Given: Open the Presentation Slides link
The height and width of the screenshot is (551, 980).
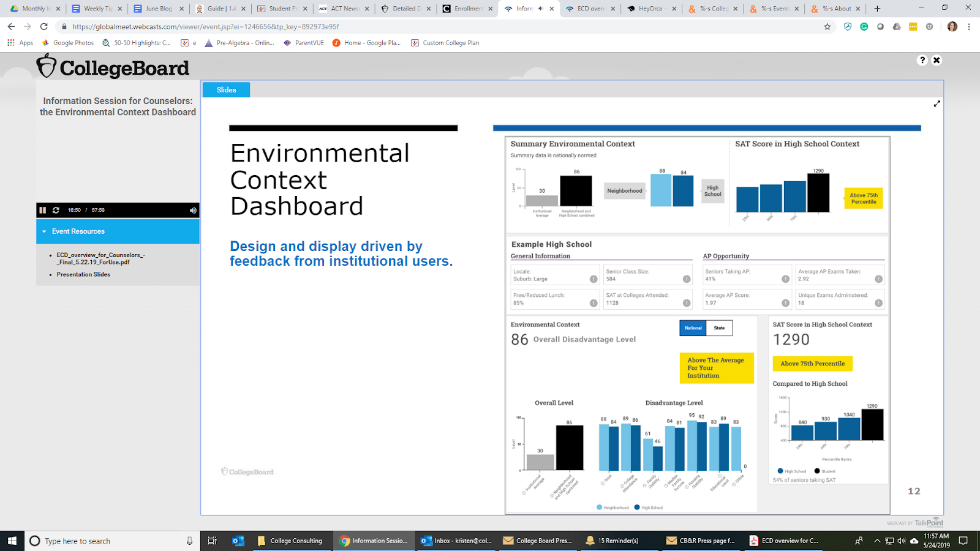Looking at the screenshot, I should pyautogui.click(x=83, y=274).
